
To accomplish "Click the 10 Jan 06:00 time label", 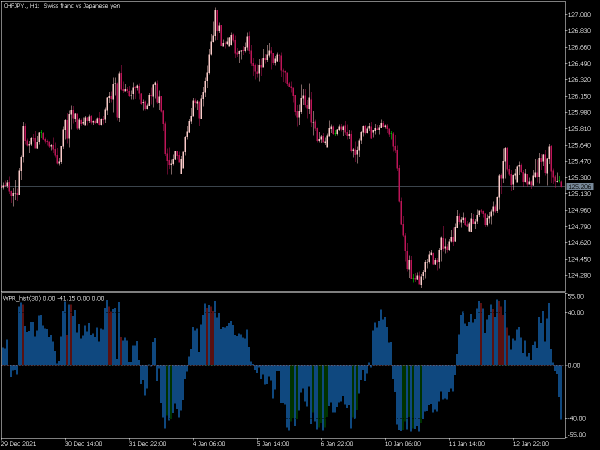I will (x=402, y=443).
